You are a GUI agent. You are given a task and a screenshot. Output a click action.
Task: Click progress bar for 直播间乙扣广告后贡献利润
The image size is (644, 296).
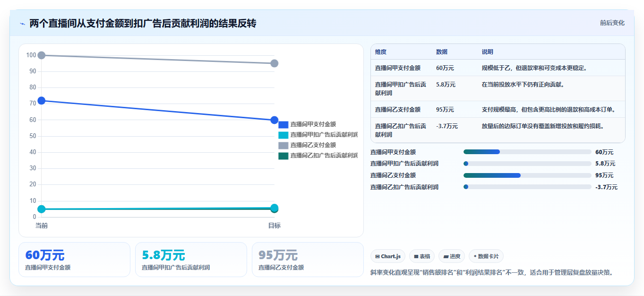tap(527, 187)
